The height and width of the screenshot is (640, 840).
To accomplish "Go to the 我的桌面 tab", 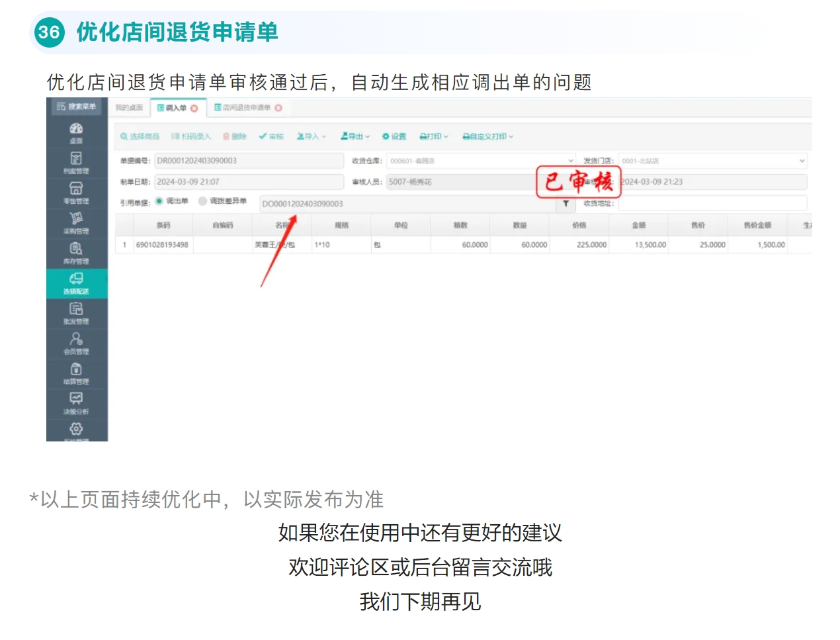I will (x=130, y=107).
